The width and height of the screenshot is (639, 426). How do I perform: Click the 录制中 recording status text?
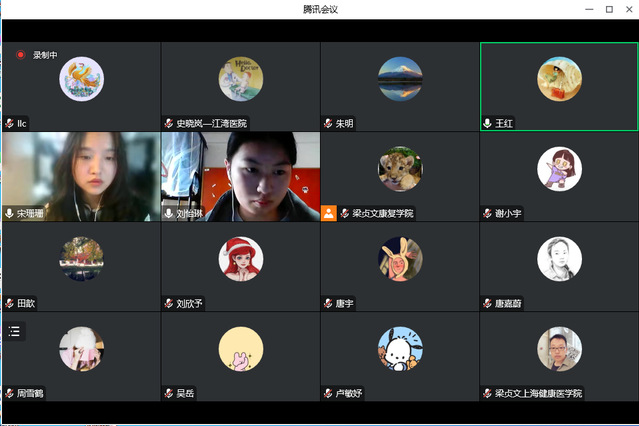click(45, 55)
